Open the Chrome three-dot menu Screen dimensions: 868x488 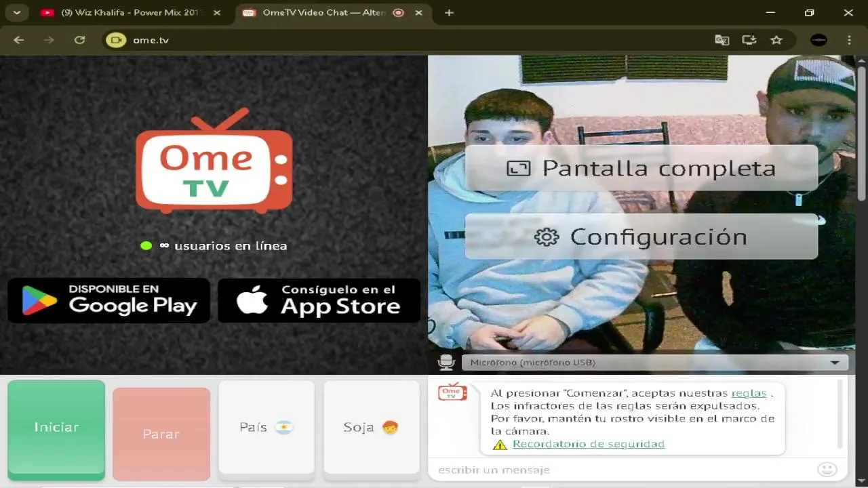[x=849, y=40]
